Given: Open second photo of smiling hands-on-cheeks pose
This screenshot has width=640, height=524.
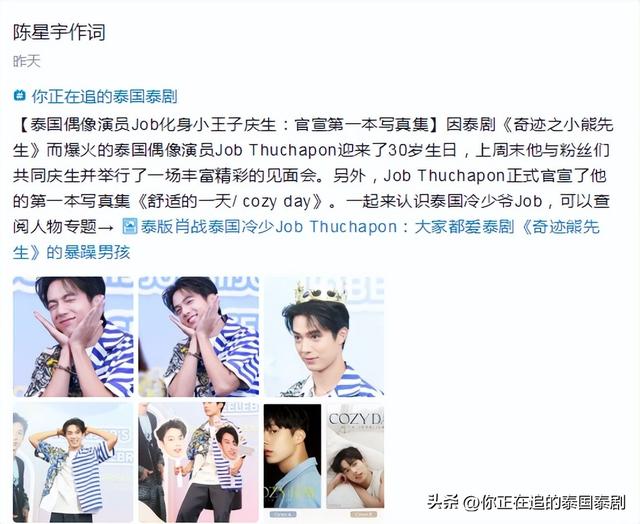Looking at the screenshot, I should pos(199,337).
